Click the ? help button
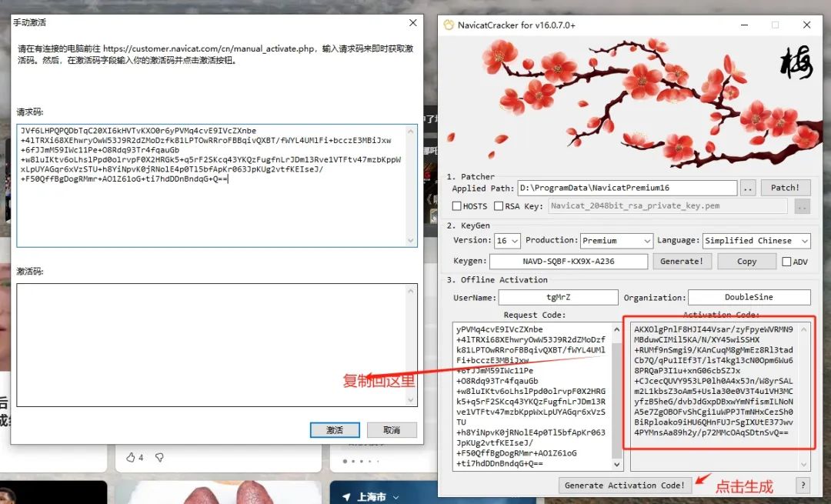The width and height of the screenshot is (831, 504). coord(803,485)
